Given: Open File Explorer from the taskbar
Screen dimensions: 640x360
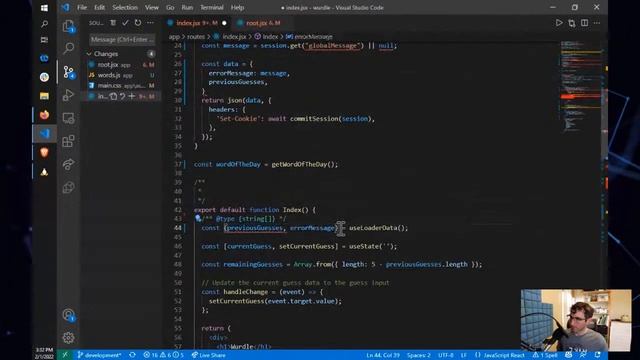Looking at the screenshot, I should click(44, 96).
